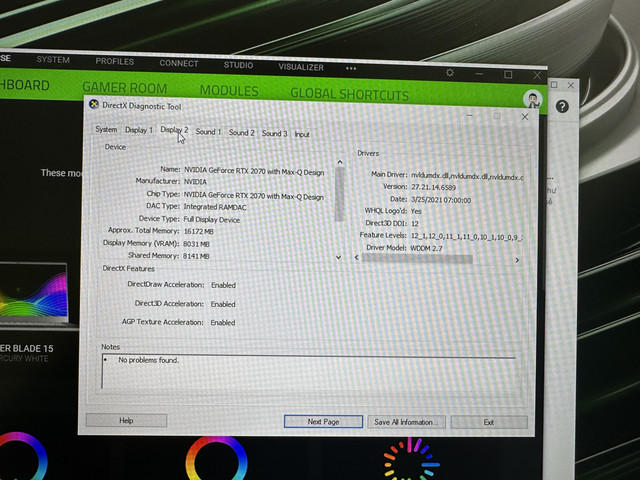The height and width of the screenshot is (480, 640).
Task: Open GAMER ROOM tab in Synapse
Action: coord(124,88)
